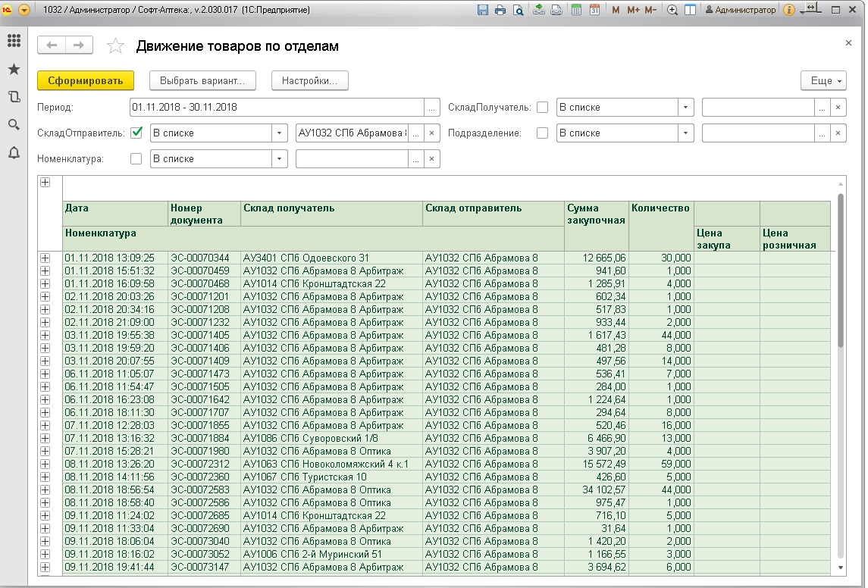Open the sections menu grid in the sidebar
The height and width of the screenshot is (588, 868).
pos(14,41)
